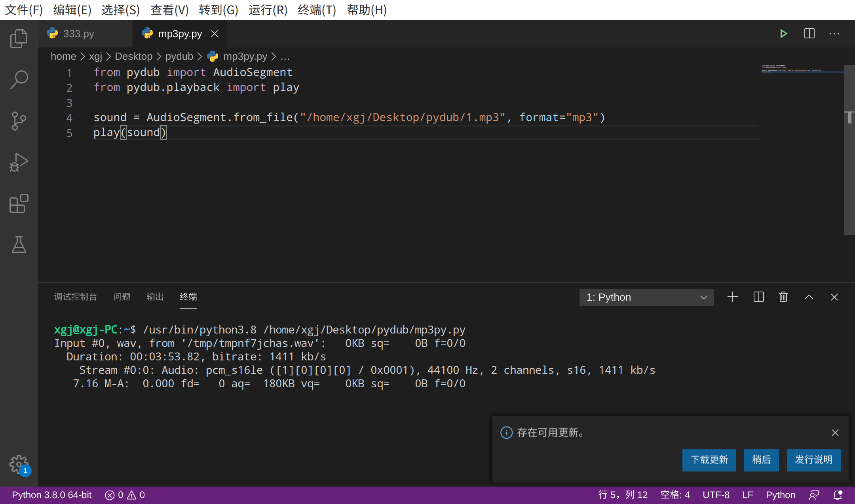
Task: Click home folder in breadcrumb
Action: pos(63,56)
